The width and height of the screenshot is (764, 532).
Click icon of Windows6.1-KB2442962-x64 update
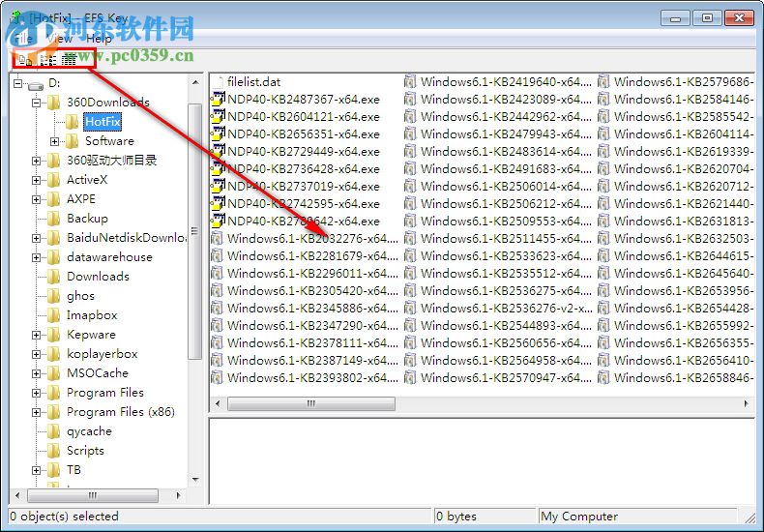(x=410, y=117)
